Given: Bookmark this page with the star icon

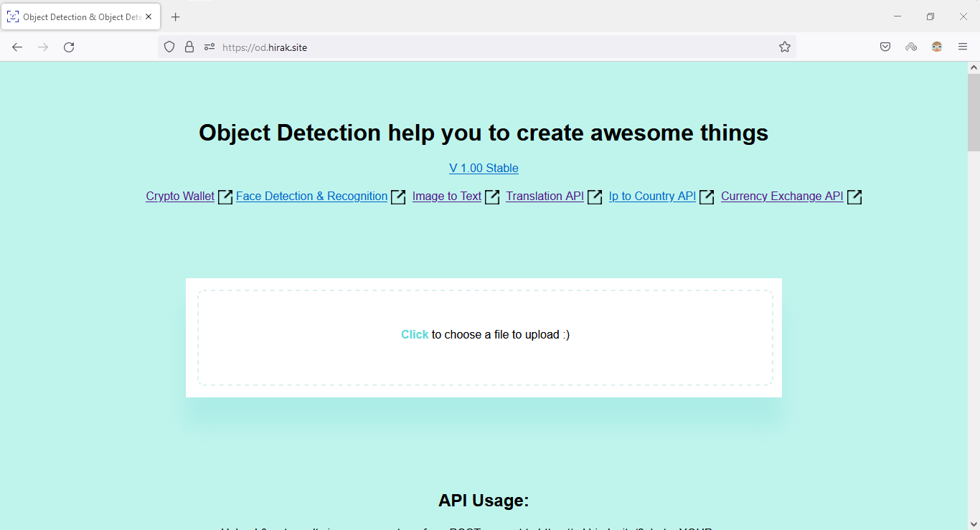Looking at the screenshot, I should [x=785, y=47].
